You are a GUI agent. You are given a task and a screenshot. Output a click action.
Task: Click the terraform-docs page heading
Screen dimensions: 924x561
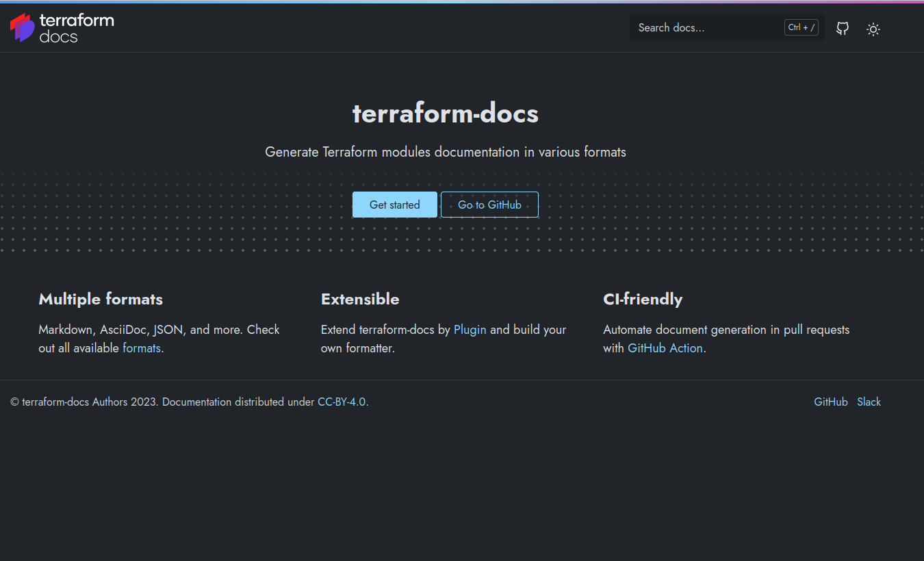point(446,113)
